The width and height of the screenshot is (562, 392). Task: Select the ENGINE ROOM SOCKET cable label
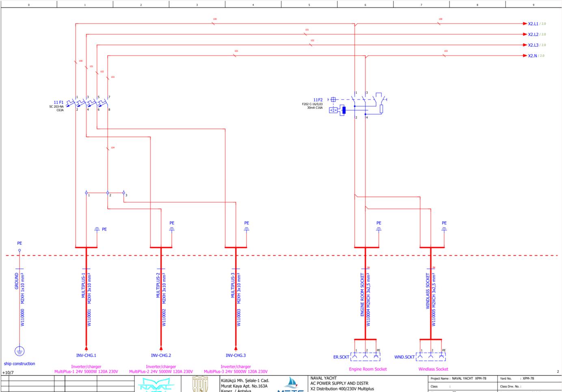(362, 295)
